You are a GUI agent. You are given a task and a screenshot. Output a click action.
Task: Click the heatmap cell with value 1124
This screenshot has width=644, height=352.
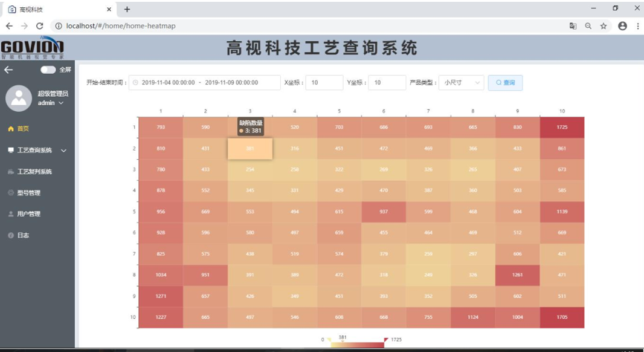473,317
